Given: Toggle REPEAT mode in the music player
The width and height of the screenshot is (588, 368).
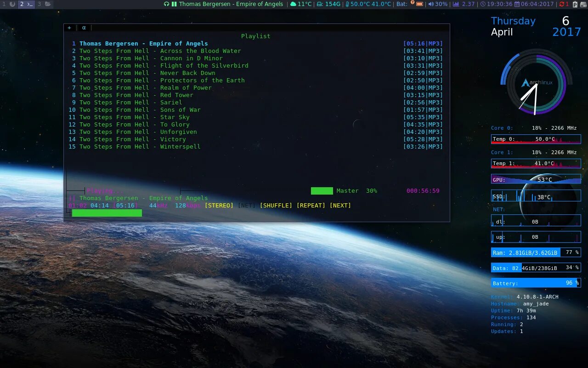Looking at the screenshot, I should point(311,205).
